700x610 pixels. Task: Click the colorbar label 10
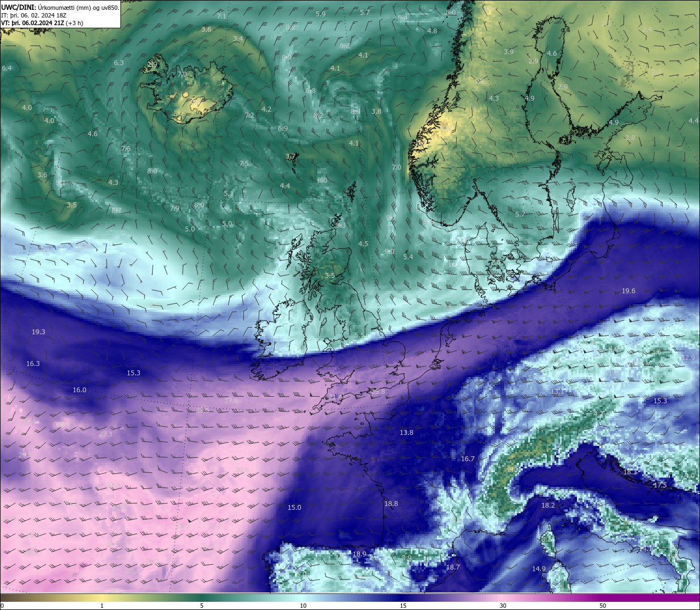click(303, 606)
